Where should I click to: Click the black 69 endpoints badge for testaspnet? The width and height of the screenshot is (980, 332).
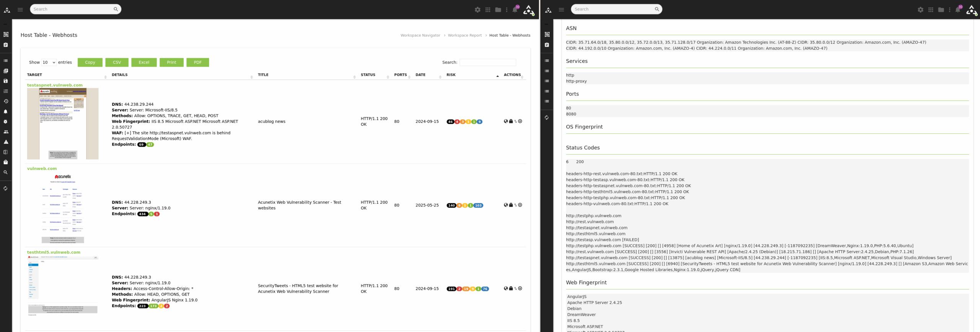tap(142, 145)
